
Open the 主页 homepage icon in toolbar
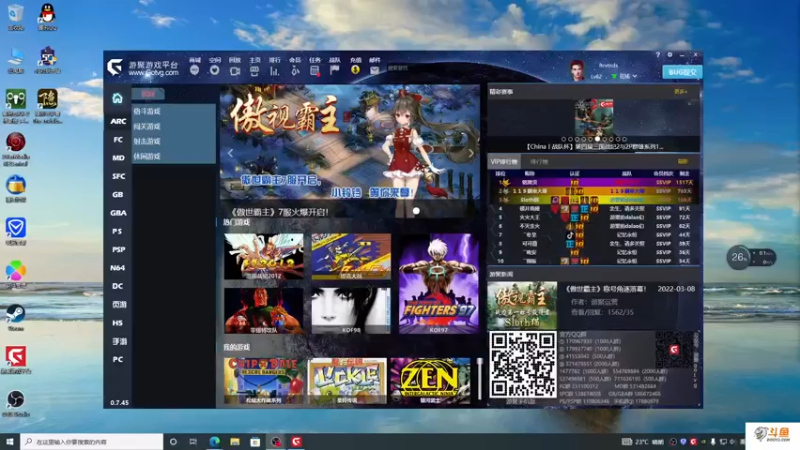pyautogui.click(x=254, y=71)
